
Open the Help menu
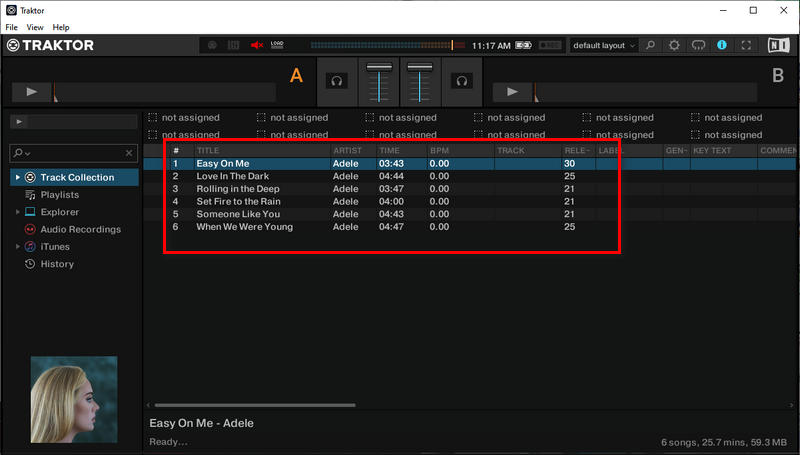coord(61,28)
